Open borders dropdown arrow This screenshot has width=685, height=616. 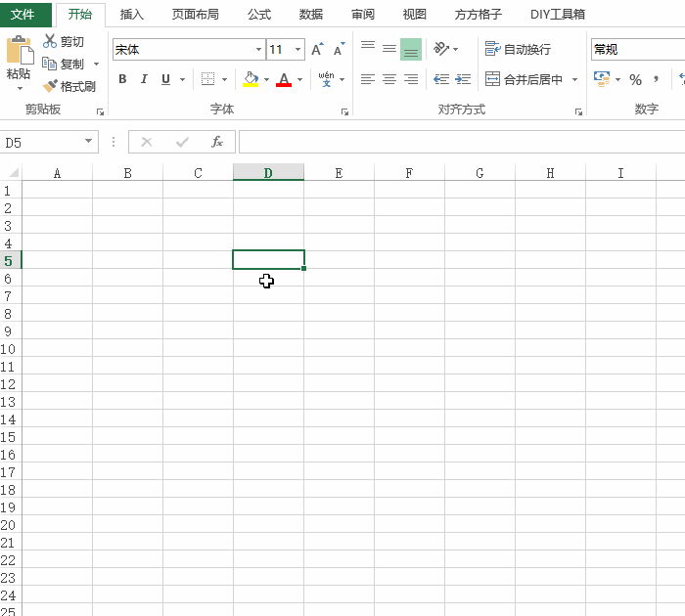224,79
